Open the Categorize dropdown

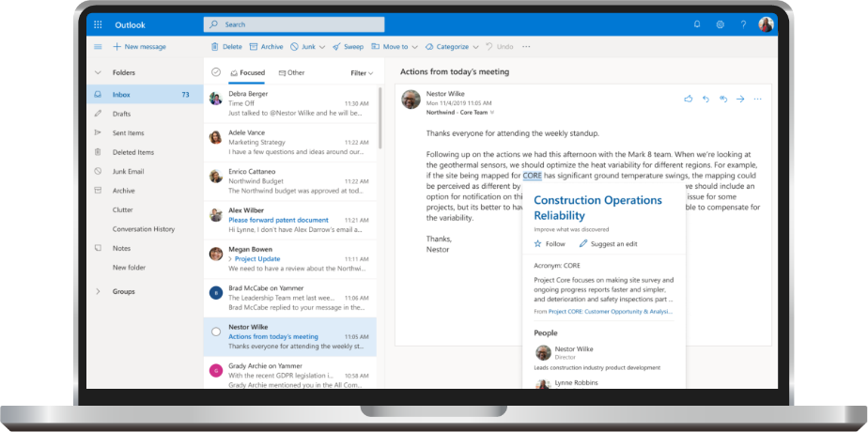[x=452, y=47]
